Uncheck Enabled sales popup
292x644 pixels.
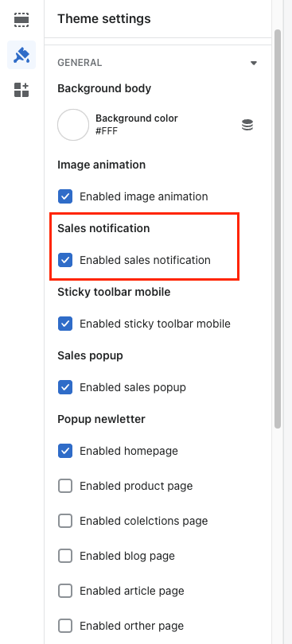(x=65, y=387)
